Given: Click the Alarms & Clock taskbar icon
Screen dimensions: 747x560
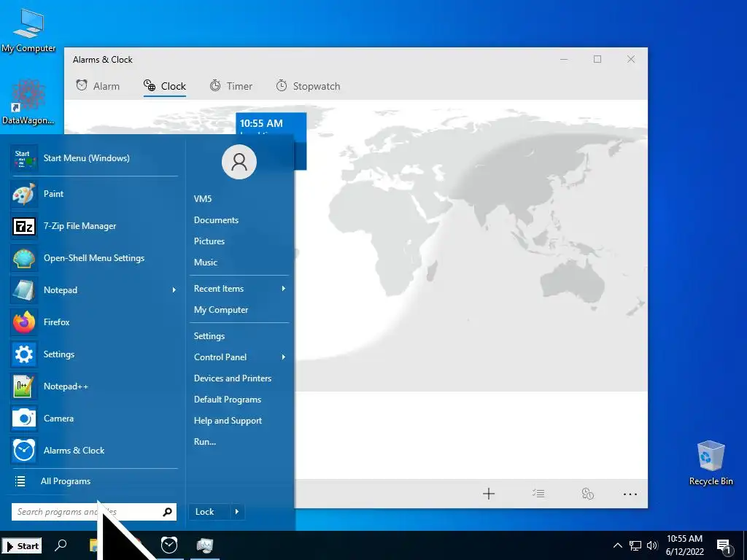Looking at the screenshot, I should click(x=169, y=545).
